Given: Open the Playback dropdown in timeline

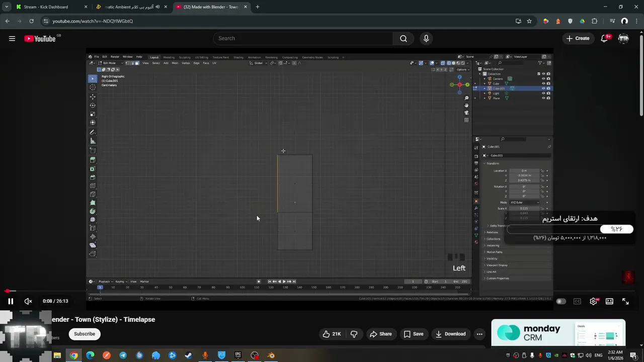Looking at the screenshot, I should [x=105, y=282].
